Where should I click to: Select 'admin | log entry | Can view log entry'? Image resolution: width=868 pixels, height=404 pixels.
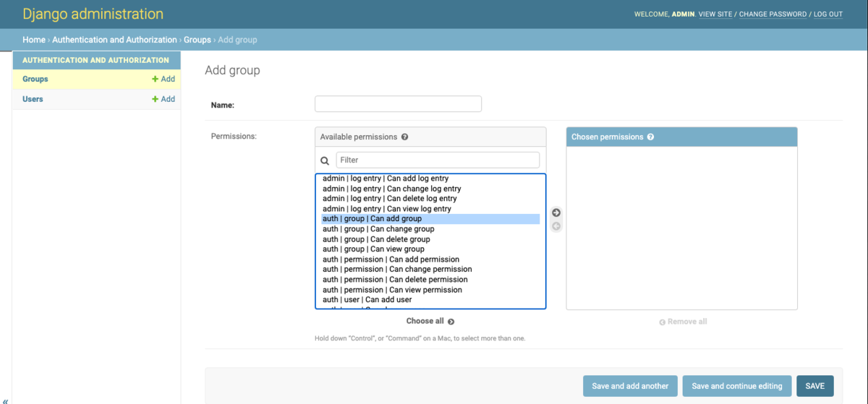430,209
